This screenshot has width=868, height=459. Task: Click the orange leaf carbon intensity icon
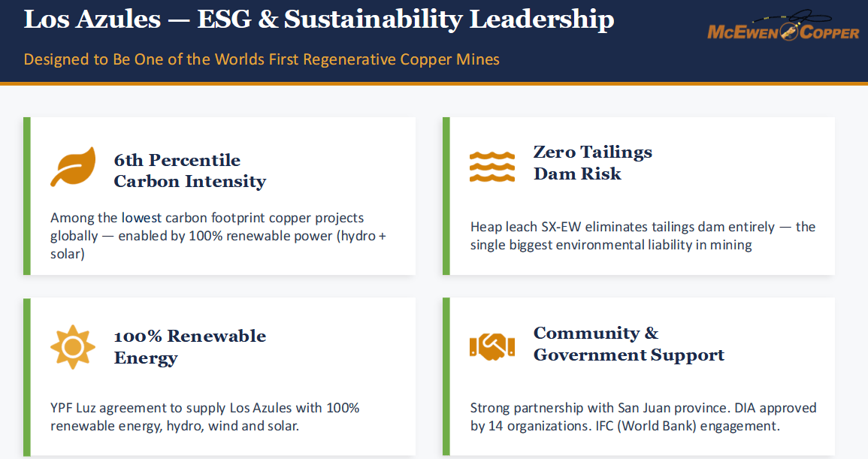click(x=73, y=167)
